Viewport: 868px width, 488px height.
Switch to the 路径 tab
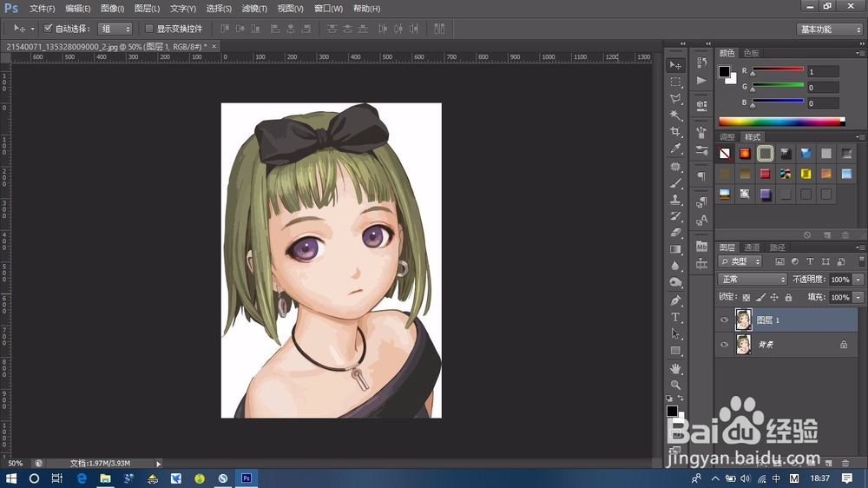point(777,247)
